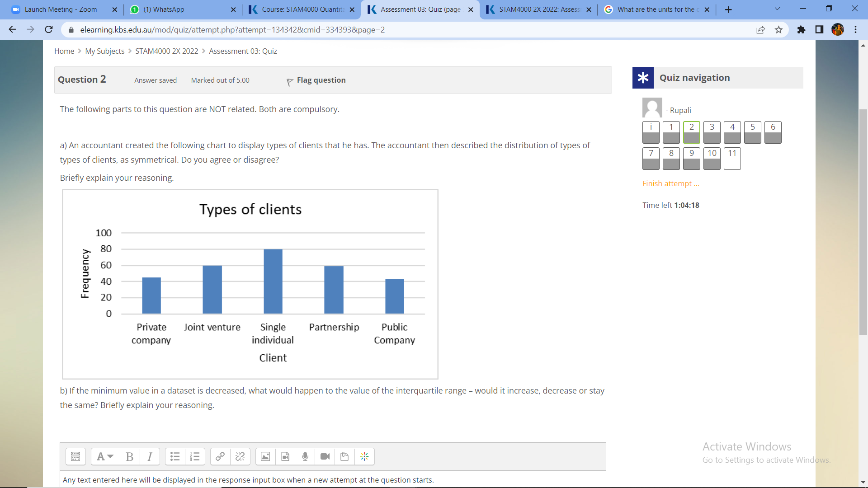The image size is (868, 488).
Task: Toggle italic formatting in editor
Action: [150, 457]
